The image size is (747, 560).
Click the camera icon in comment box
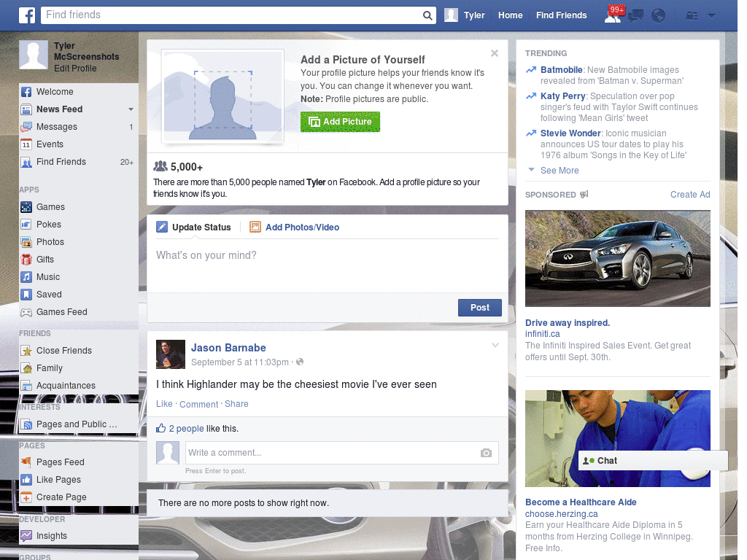point(486,453)
